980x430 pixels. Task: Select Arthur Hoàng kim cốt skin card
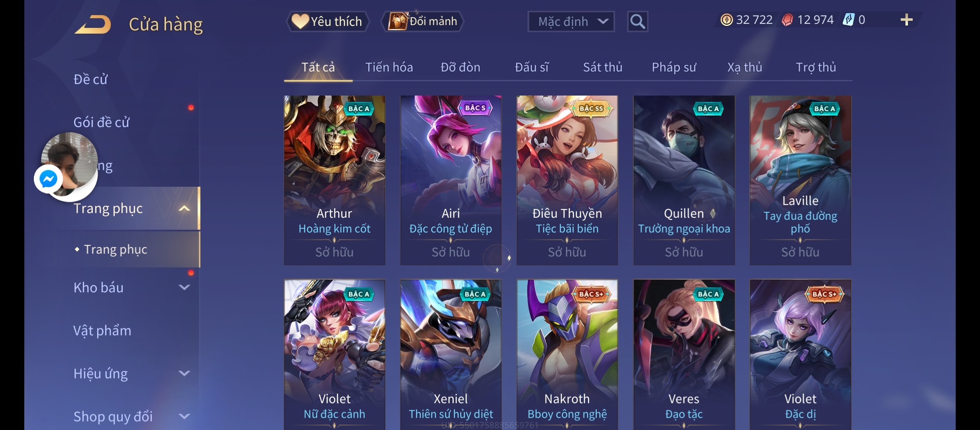(x=334, y=180)
